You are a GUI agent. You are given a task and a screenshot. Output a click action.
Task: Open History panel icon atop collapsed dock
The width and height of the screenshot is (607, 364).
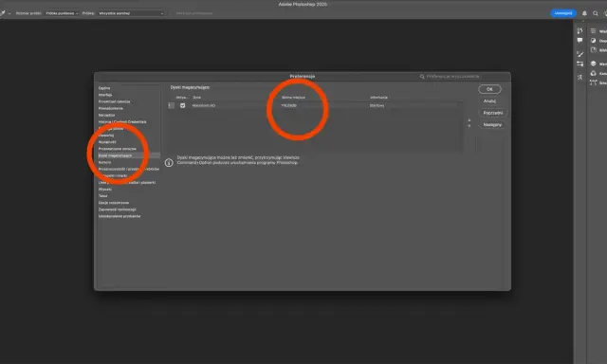[579, 31]
